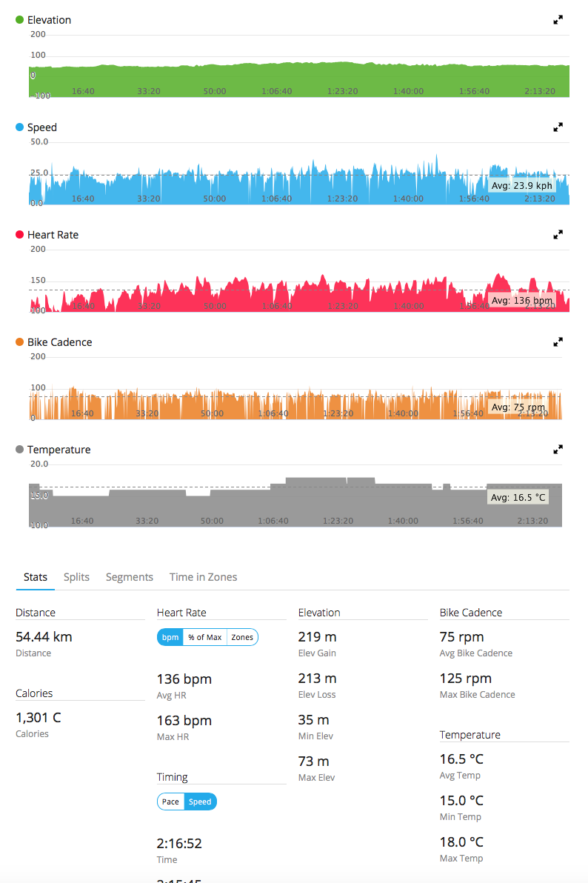Screen dimensions: 588x883
Task: Switch to the Splits tab
Action: tap(76, 577)
